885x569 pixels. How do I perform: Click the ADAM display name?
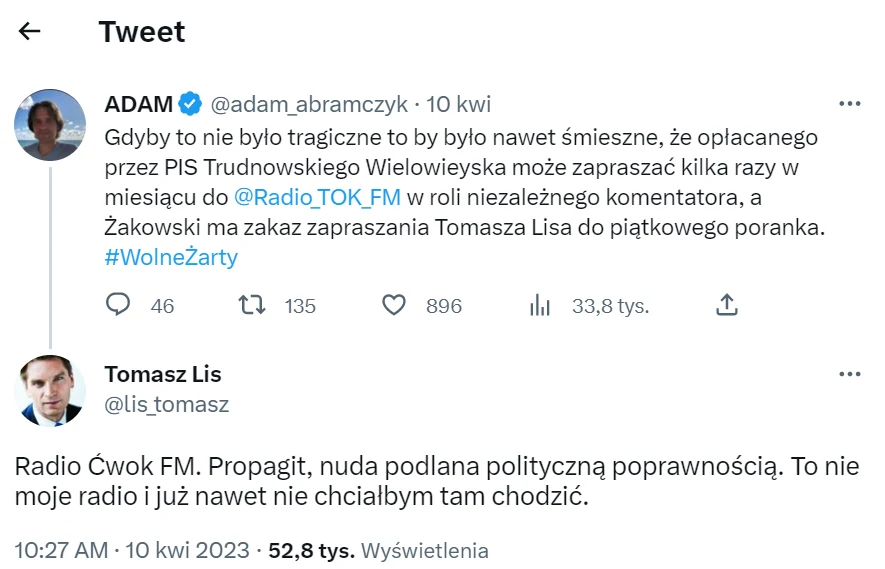(x=138, y=104)
